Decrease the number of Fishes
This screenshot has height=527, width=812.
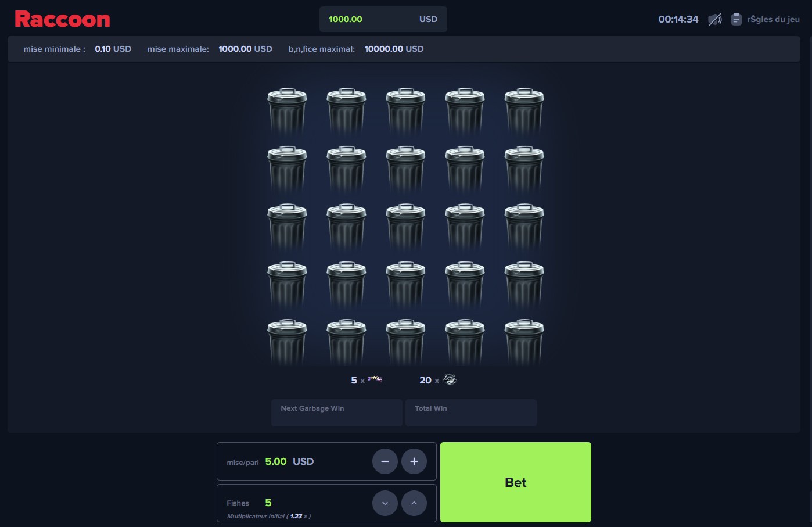coord(385,503)
